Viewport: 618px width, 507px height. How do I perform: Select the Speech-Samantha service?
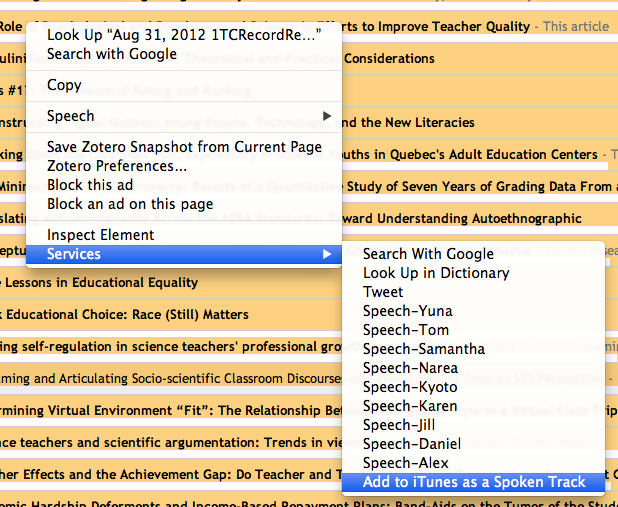pos(473,349)
